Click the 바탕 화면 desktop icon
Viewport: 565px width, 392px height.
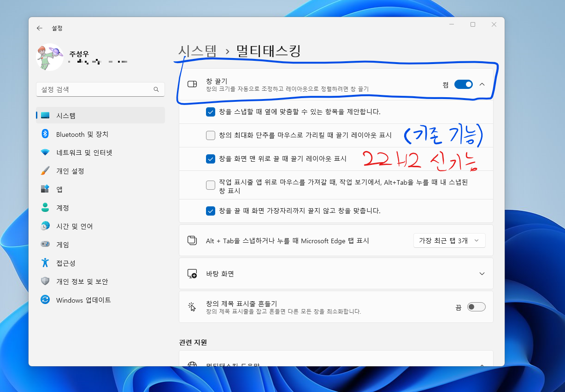[x=192, y=274]
